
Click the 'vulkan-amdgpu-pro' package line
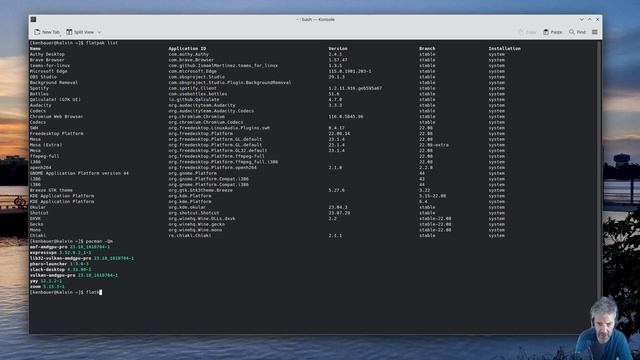[x=74, y=276]
